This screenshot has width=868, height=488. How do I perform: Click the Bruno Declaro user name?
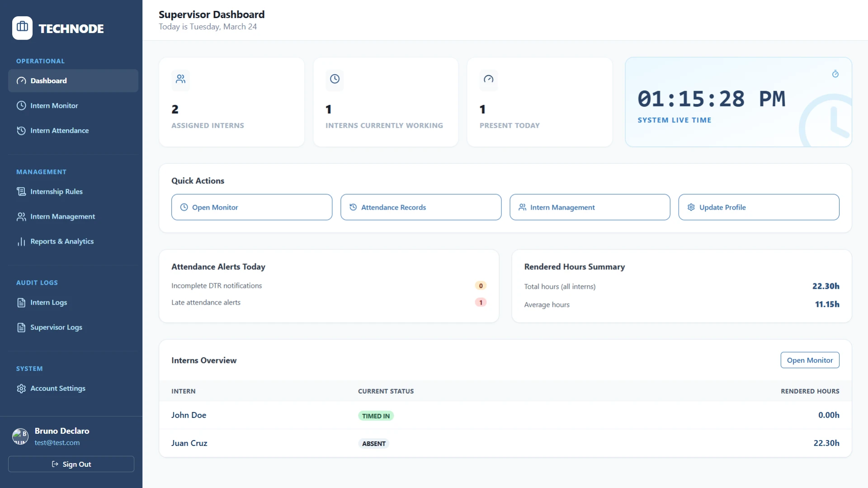62,431
